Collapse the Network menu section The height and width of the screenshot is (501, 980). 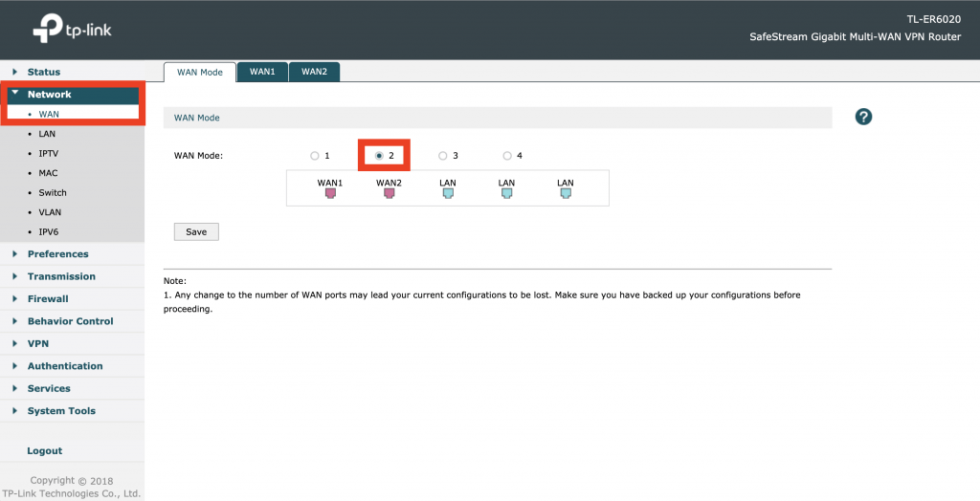49,95
